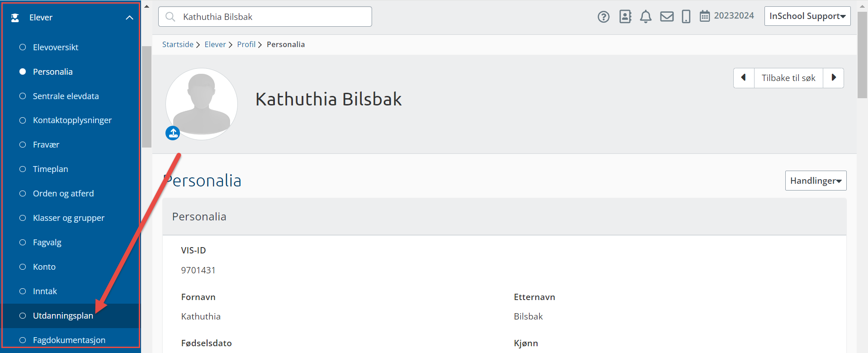Go to Elever breadcrumb

pyautogui.click(x=215, y=44)
